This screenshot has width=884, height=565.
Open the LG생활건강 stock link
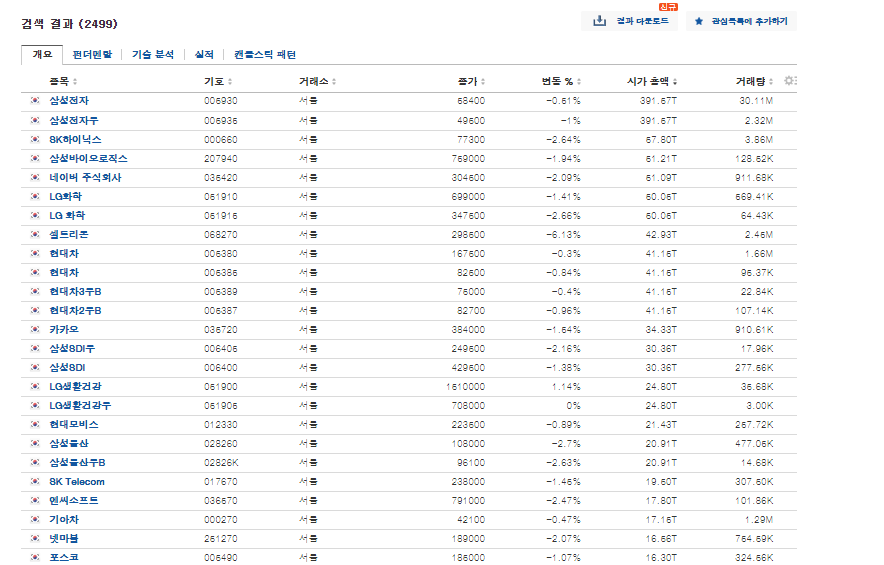click(76, 387)
